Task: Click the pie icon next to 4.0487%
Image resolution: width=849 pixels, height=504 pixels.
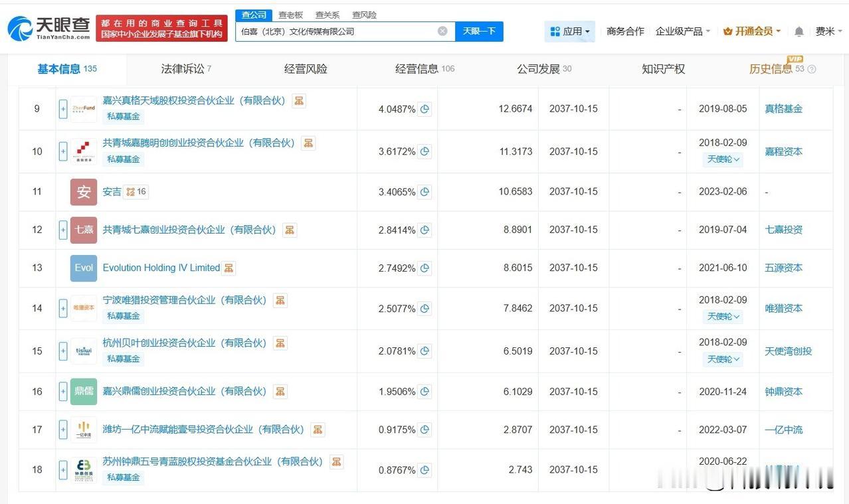Action: coord(424,109)
